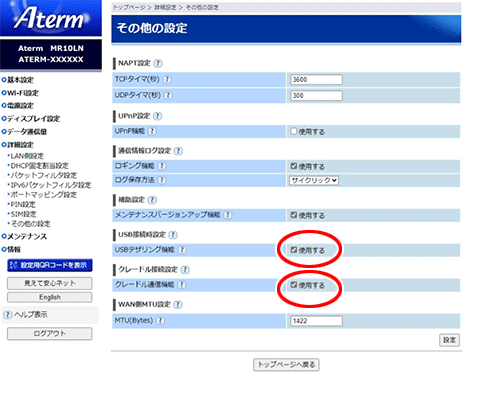500x393 pixels.
Task: Select LAN側設定 submenu item
Action: (26, 156)
